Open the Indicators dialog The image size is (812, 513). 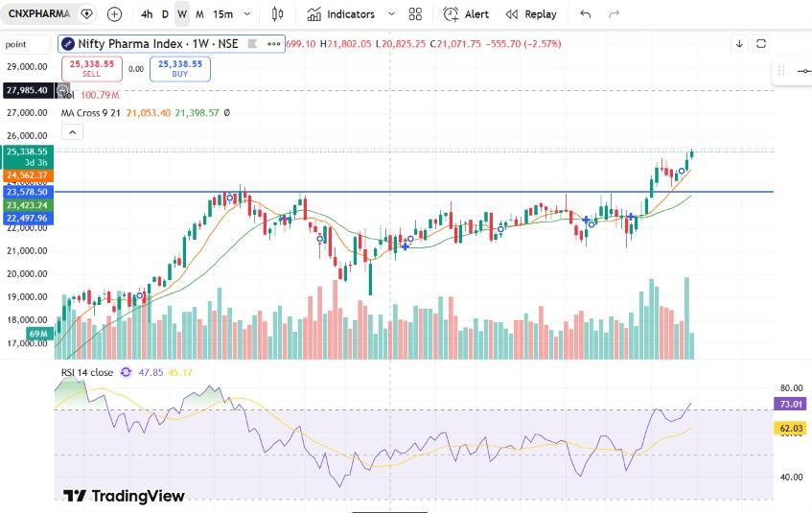[340, 14]
